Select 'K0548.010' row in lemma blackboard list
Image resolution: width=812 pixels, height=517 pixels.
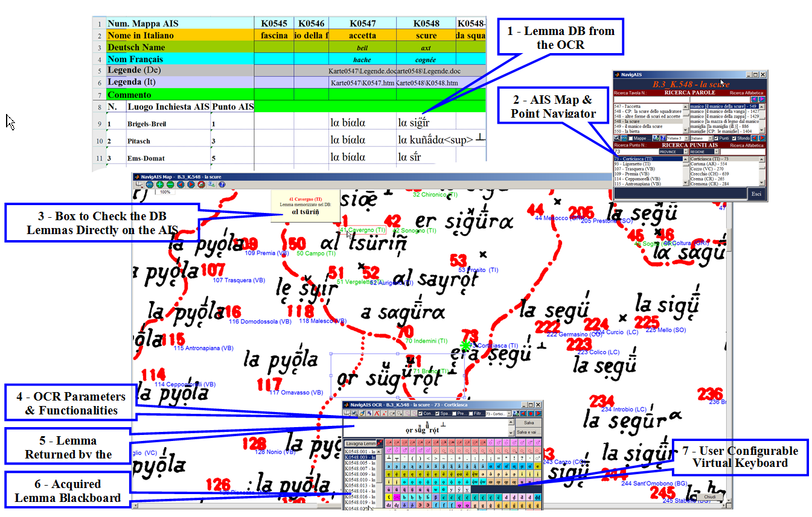click(360, 480)
